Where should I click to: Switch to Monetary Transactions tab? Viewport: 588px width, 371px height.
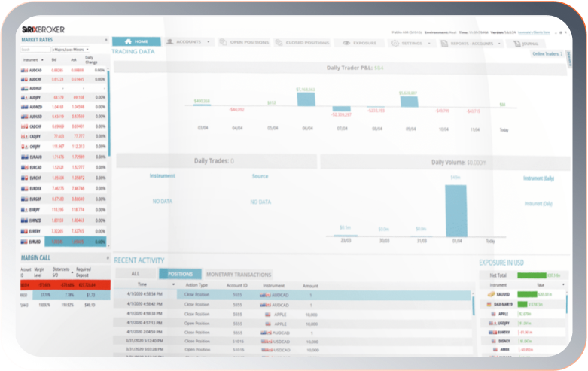pyautogui.click(x=239, y=275)
